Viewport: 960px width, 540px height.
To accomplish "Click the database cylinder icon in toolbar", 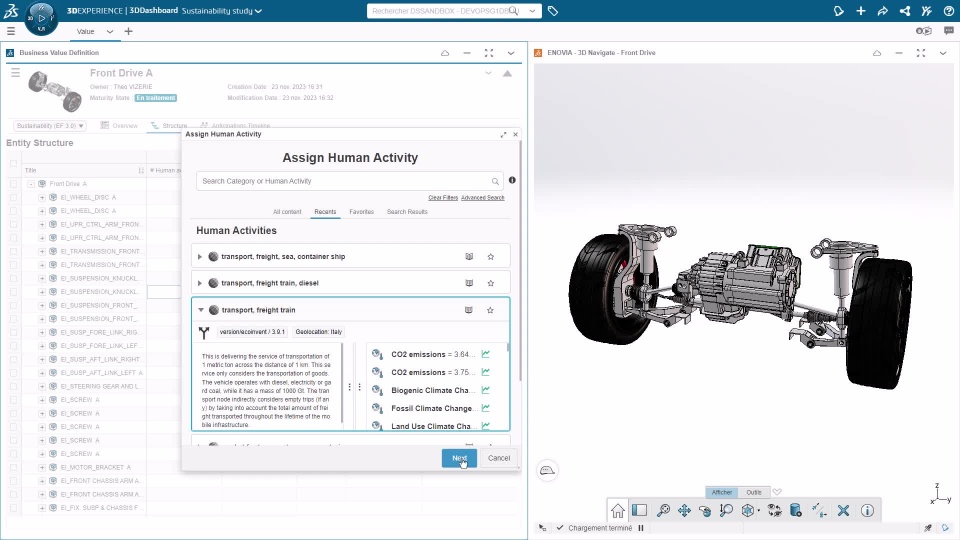I will tap(796, 510).
